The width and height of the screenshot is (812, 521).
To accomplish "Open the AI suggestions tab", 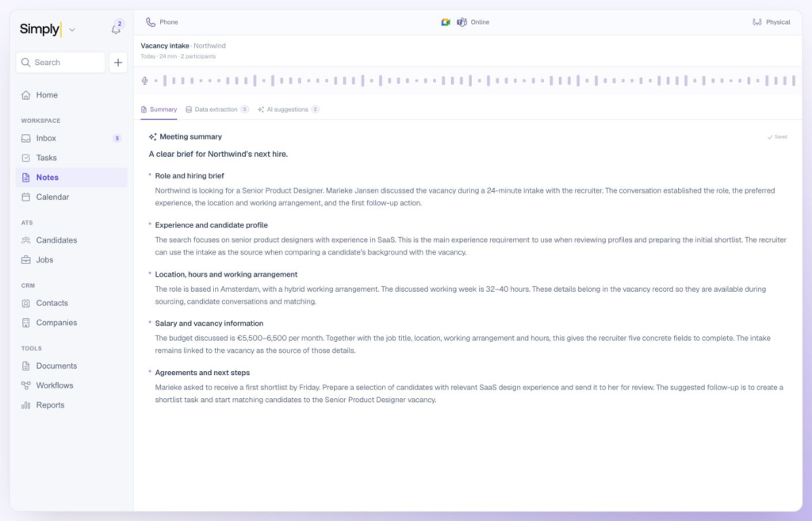I will pos(288,109).
